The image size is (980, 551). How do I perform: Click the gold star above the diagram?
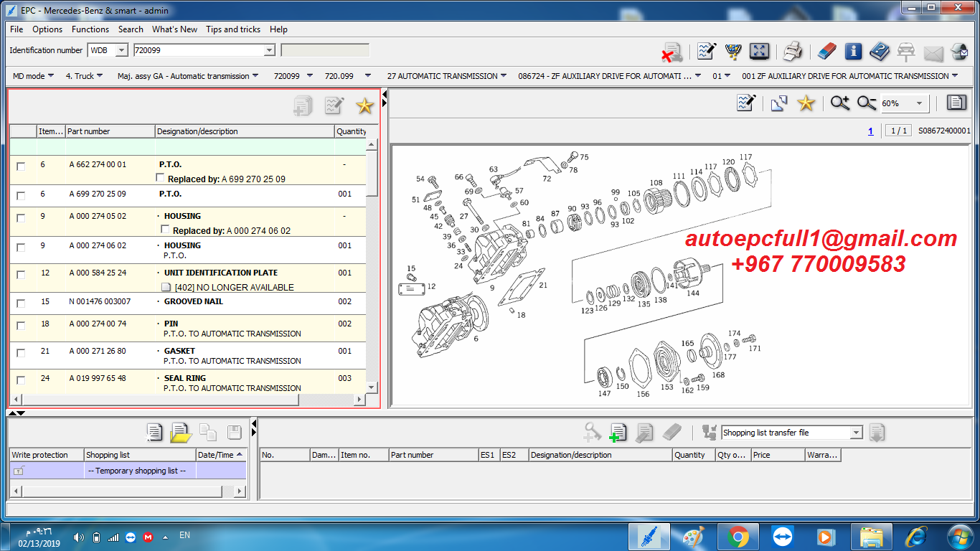(x=806, y=103)
